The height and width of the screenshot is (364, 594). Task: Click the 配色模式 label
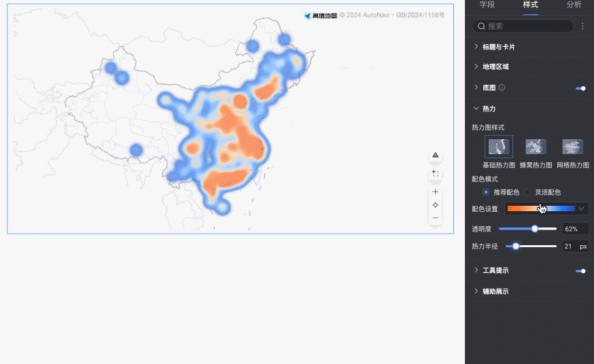coord(485,179)
